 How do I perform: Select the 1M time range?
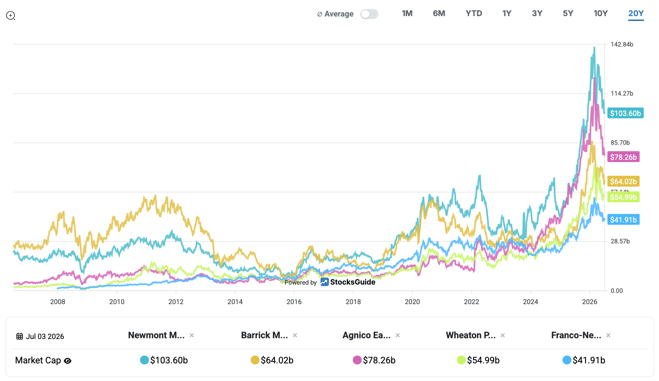coord(407,13)
